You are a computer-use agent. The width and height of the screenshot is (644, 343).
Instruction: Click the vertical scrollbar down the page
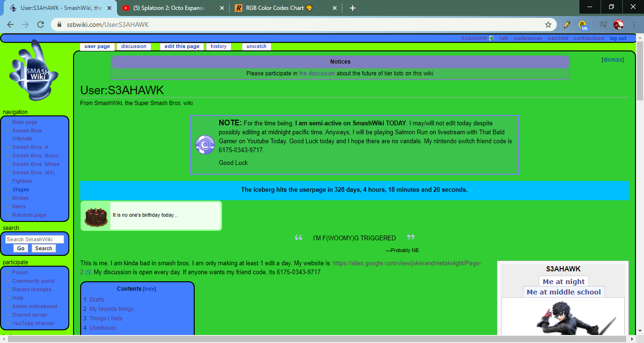[640, 212]
